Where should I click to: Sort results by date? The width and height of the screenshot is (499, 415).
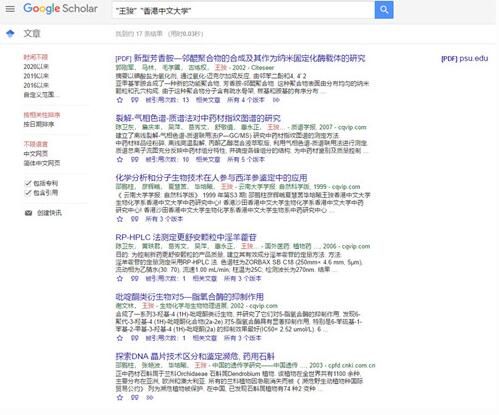point(39,124)
